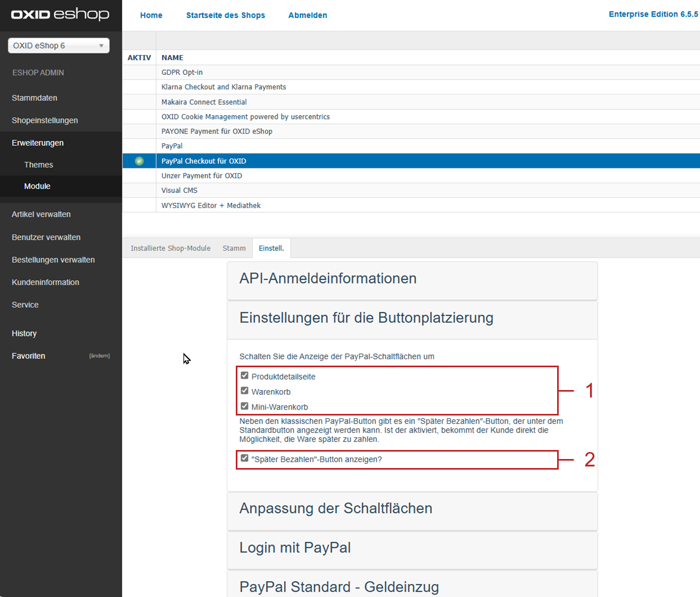Expand the Anpassung der Schaltflächen section
The height and width of the screenshot is (597, 700).
click(336, 508)
